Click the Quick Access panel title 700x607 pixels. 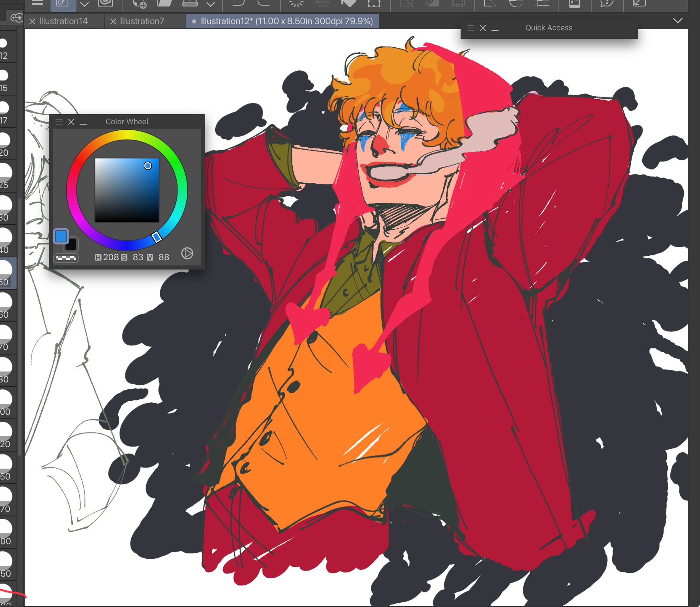(548, 28)
